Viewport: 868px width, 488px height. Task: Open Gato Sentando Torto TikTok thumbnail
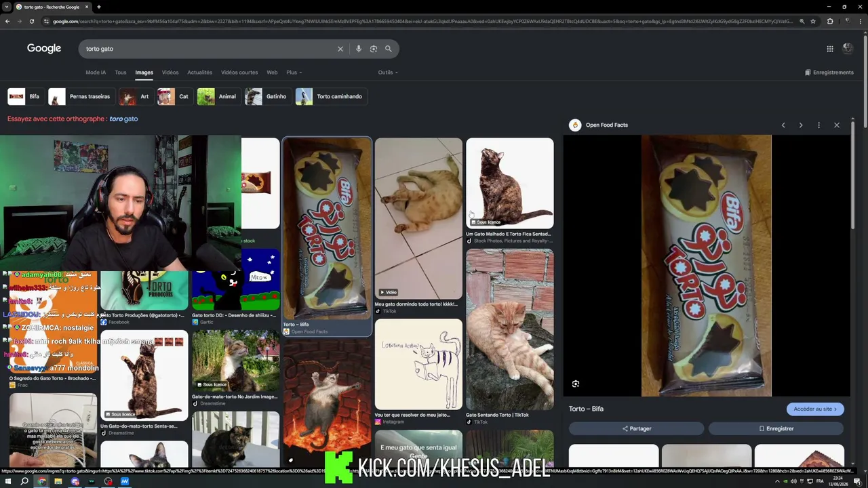(x=510, y=329)
